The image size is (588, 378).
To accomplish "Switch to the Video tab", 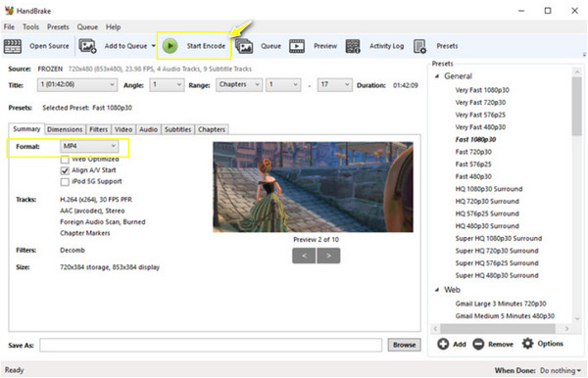I will (x=123, y=129).
